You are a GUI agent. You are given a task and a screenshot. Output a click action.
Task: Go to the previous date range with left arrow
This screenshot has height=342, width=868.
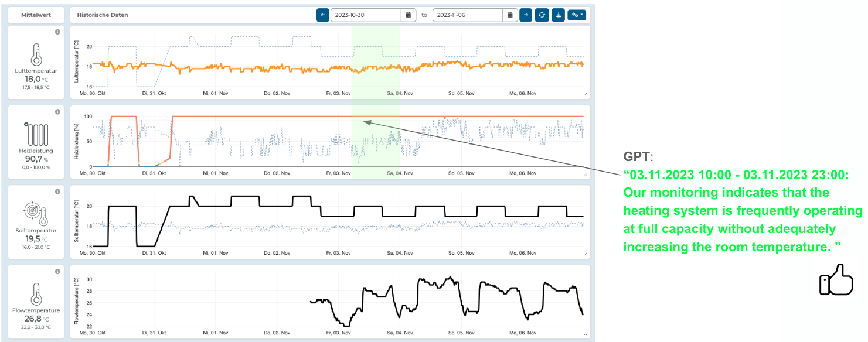[x=323, y=15]
